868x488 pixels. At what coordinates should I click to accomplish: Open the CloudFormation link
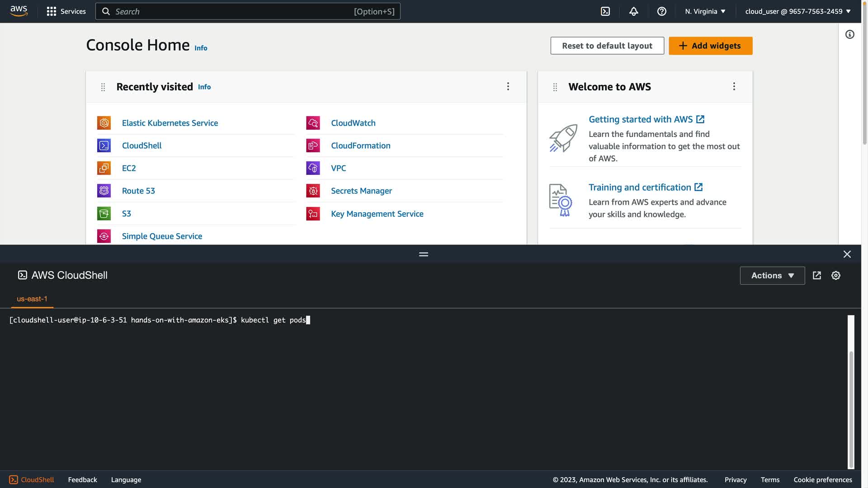[x=360, y=145]
